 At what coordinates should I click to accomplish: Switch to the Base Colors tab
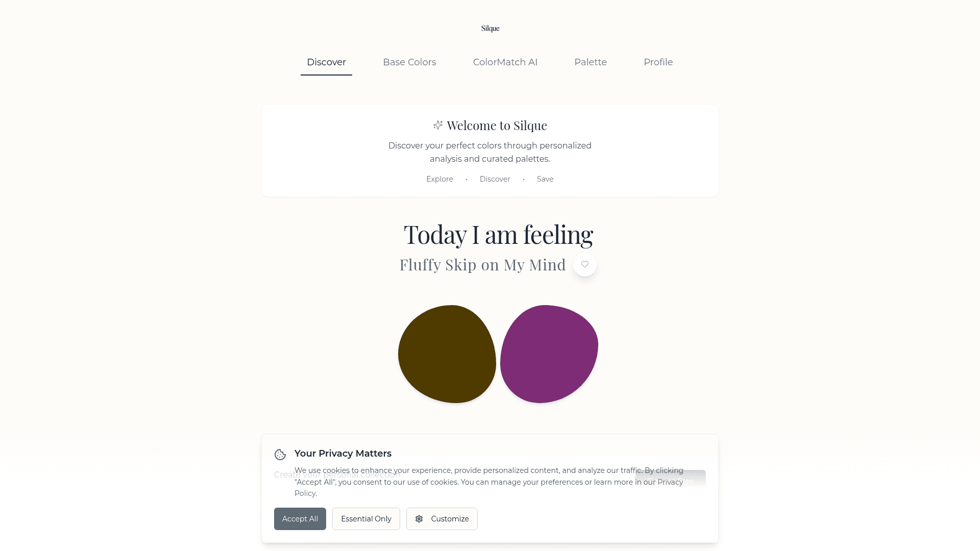coord(409,62)
